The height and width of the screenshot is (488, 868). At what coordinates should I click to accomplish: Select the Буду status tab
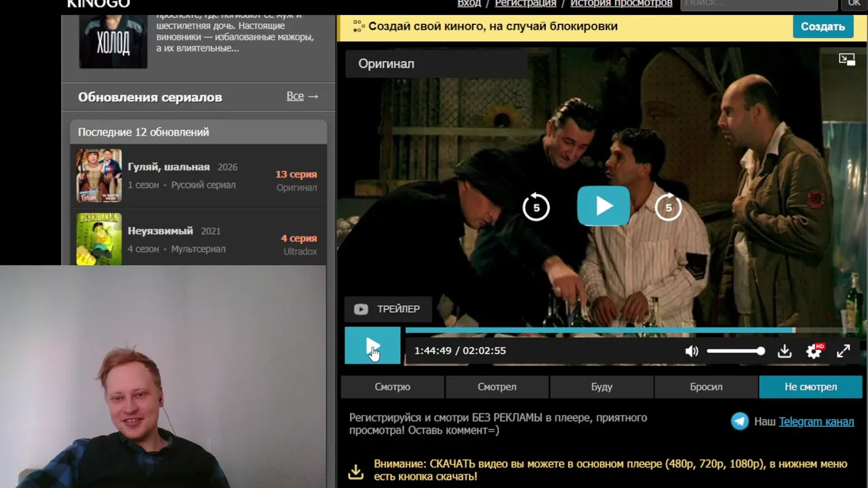[601, 387]
